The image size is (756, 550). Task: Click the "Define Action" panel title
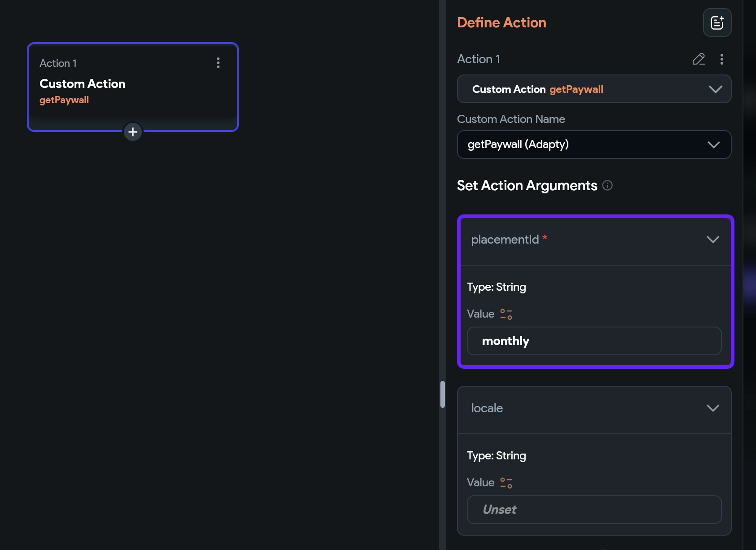(501, 22)
